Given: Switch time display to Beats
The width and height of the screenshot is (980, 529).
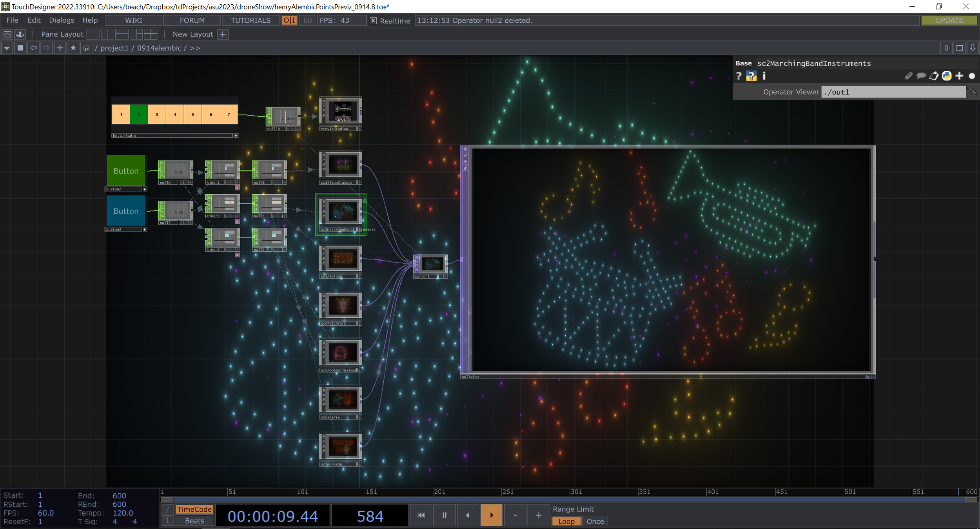Looking at the screenshot, I should tap(194, 521).
